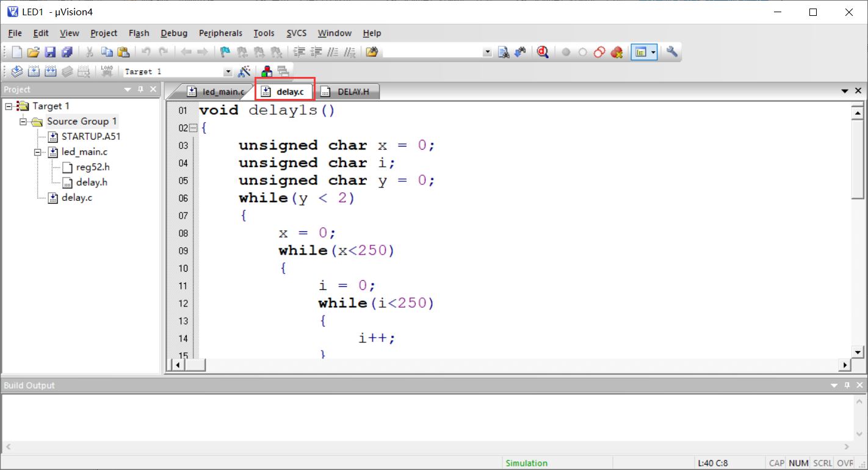Click the Find icon with document and binoculars
The height and width of the screenshot is (470, 868).
point(504,52)
